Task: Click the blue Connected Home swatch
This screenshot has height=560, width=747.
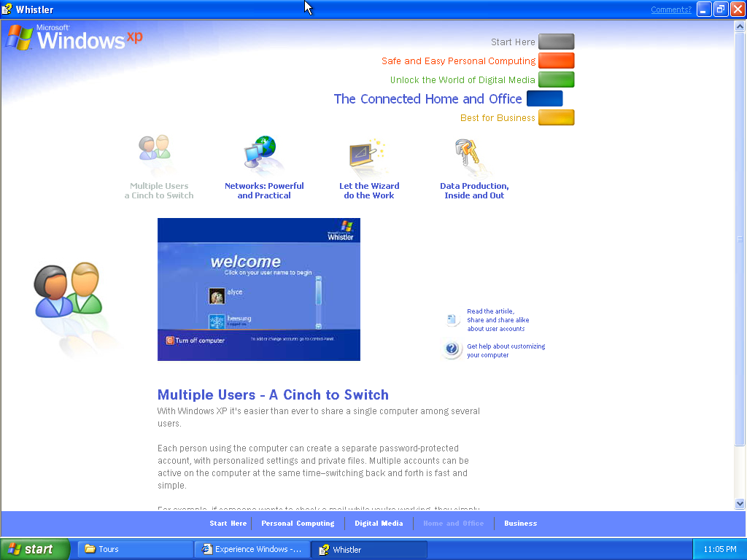Action: tap(544, 98)
